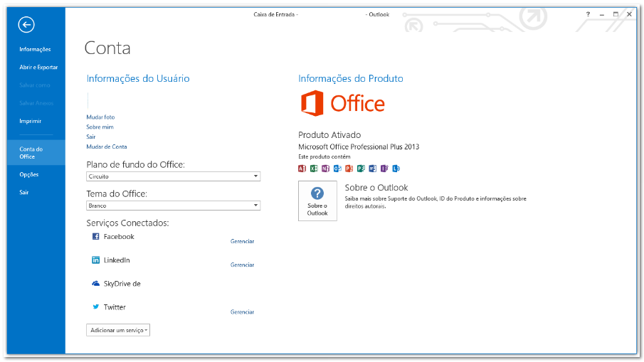Image resolution: width=644 pixels, height=362 pixels.
Task: Click the OneNote product icon
Action: (326, 169)
